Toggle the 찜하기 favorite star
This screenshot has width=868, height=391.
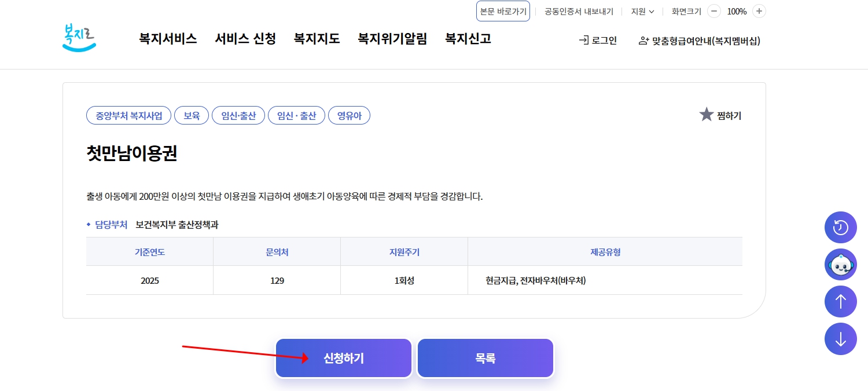pos(707,115)
